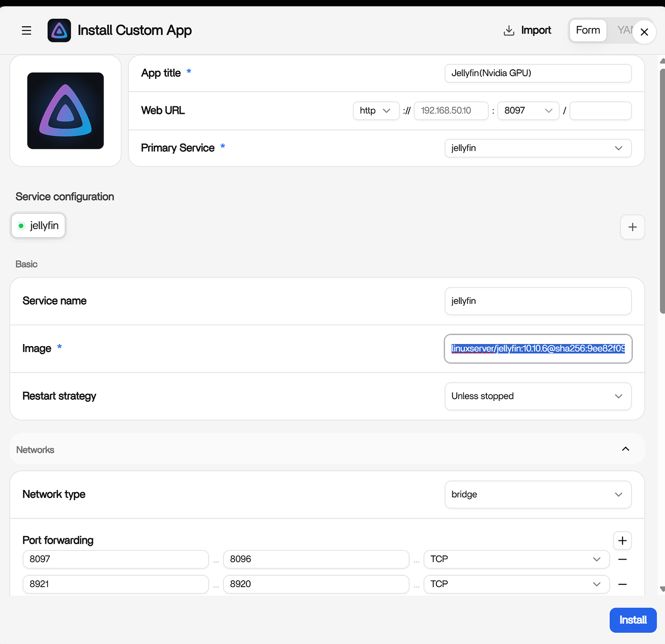
Task: Change the large Jellyfin app icon
Action: coord(65,111)
